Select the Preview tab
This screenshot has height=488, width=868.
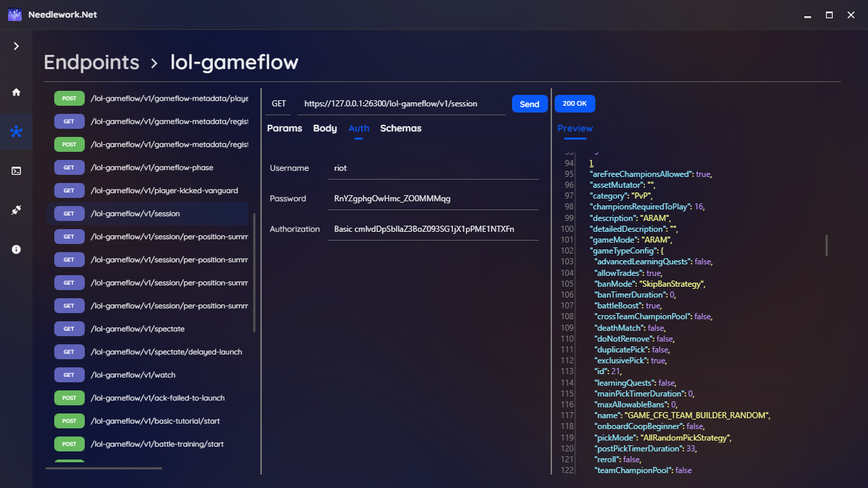click(x=574, y=128)
